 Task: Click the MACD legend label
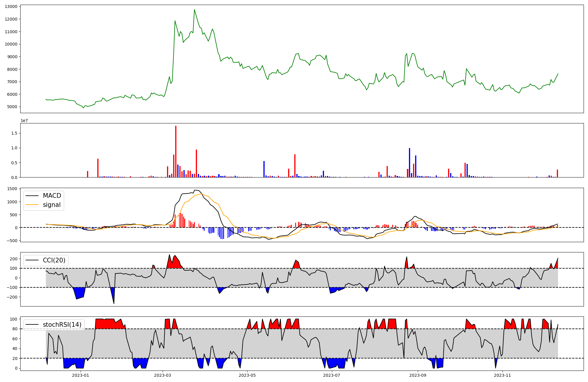point(52,196)
